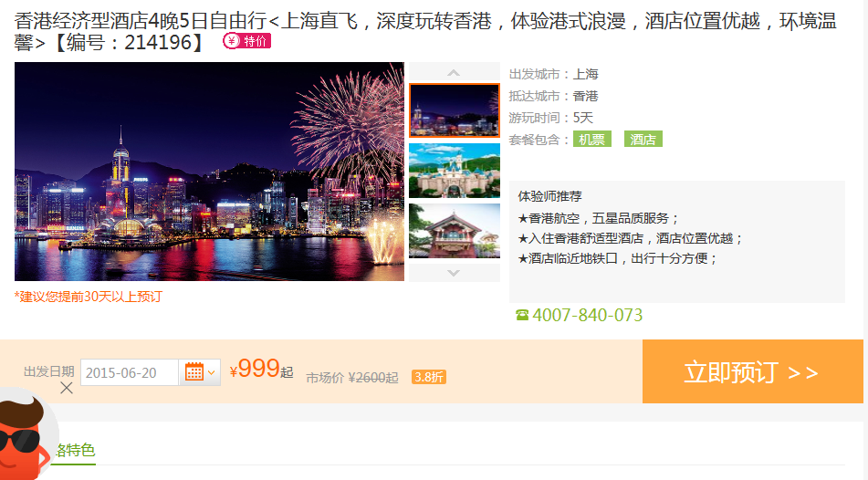Image resolution: width=868 pixels, height=480 pixels.
Task: Click the 机票 flight ticket tag
Action: [x=591, y=140]
